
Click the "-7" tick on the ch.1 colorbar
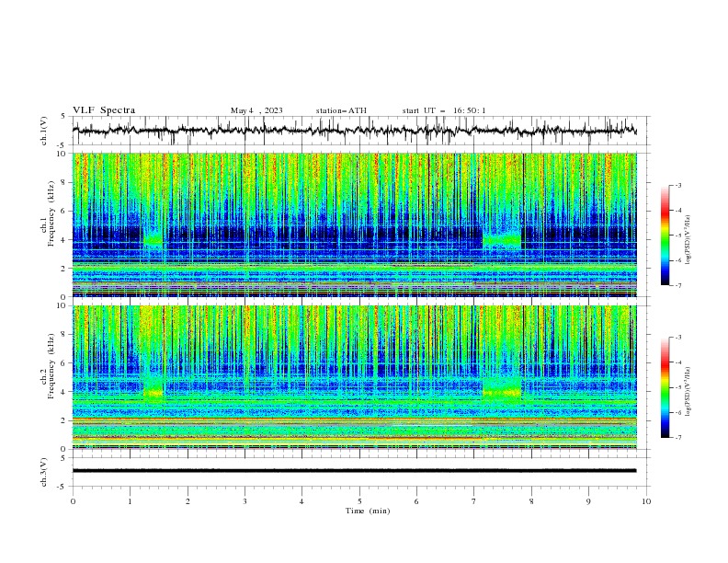pos(678,285)
